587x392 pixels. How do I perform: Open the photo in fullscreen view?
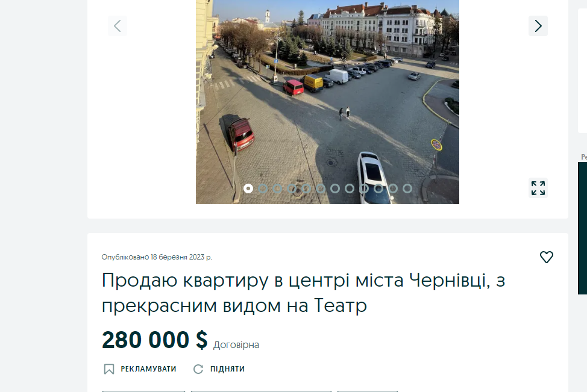538,188
